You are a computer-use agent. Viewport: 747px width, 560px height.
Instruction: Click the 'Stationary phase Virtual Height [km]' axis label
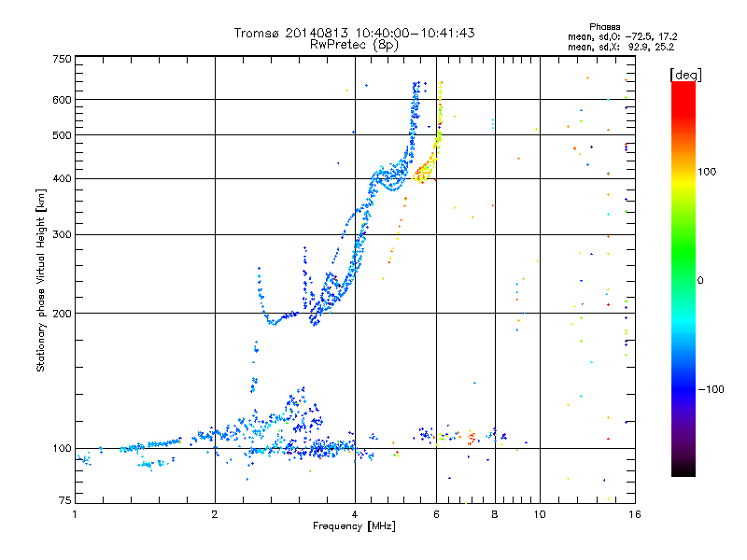[40, 280]
